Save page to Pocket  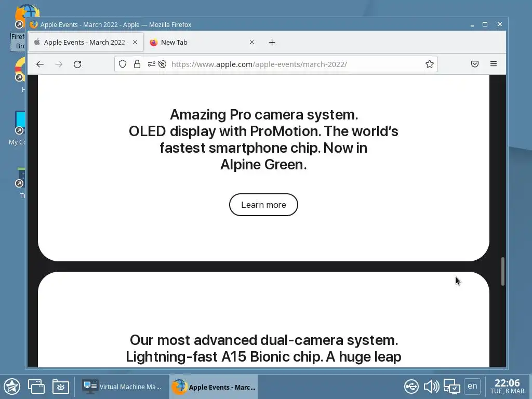pos(475,64)
